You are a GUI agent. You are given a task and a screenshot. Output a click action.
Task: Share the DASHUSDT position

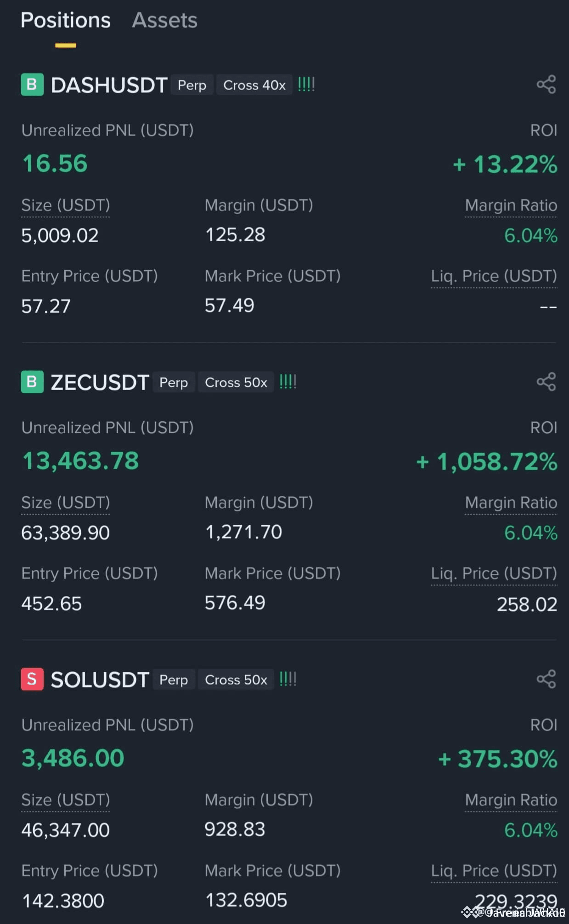coord(546,85)
